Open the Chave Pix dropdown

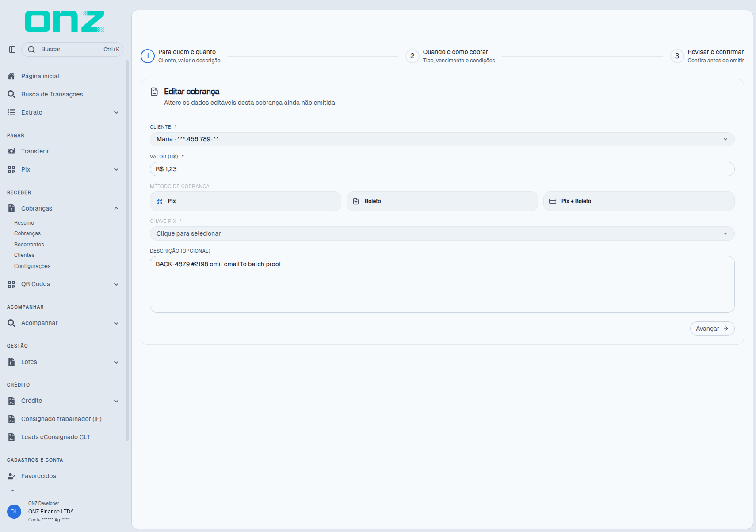pyautogui.click(x=442, y=233)
